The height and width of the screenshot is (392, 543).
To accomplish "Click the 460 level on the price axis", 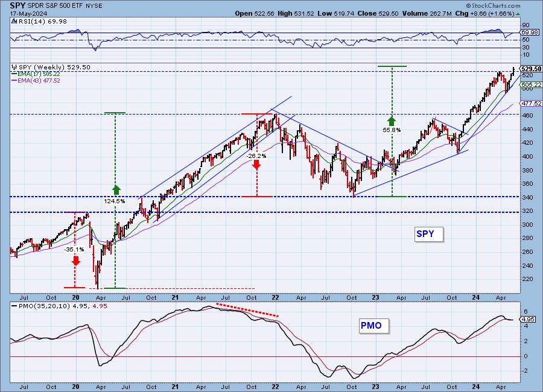I will [x=526, y=116].
